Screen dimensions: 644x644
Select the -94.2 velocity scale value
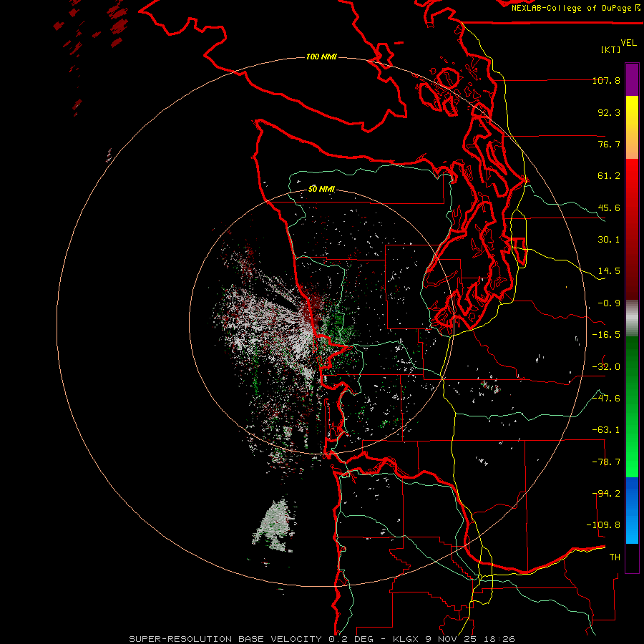[606, 494]
